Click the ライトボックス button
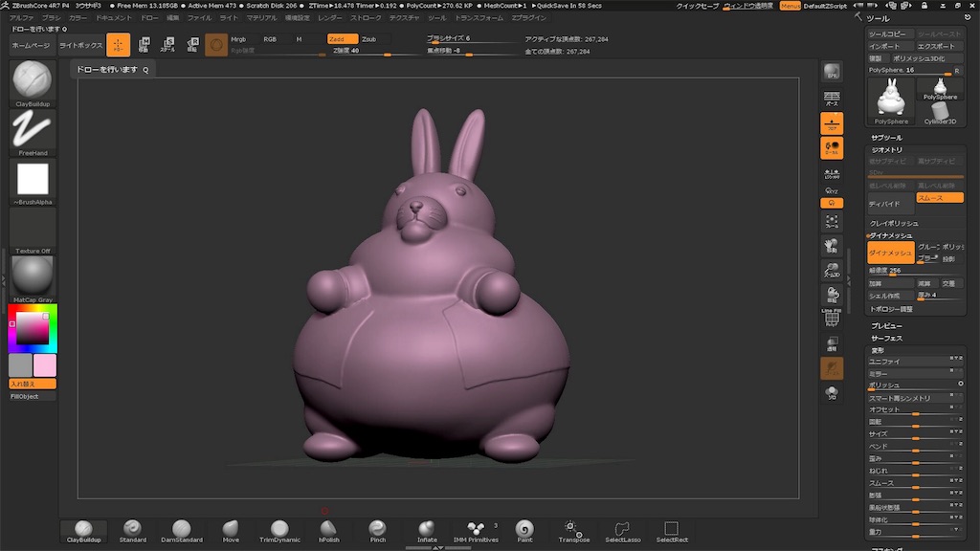Image resolution: width=980 pixels, height=551 pixels. coord(80,46)
